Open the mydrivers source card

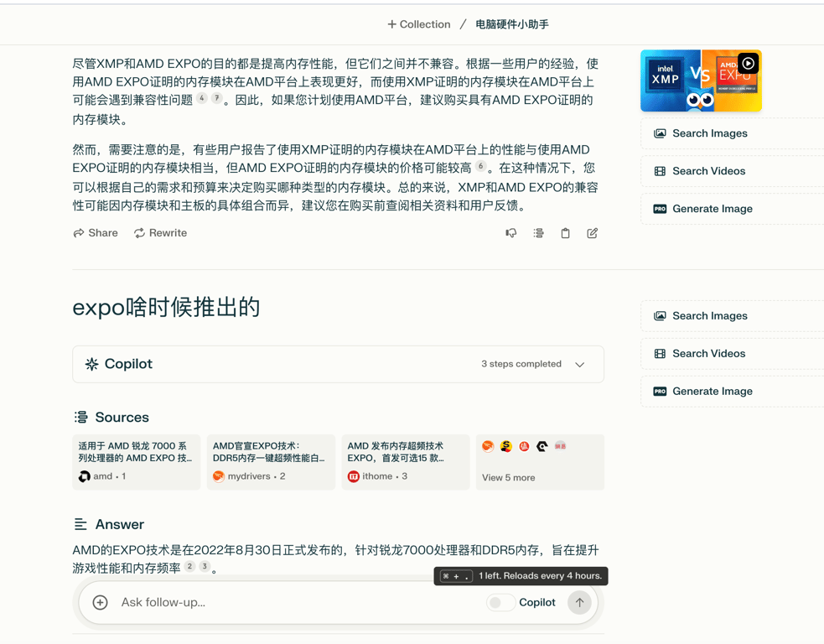271,462
